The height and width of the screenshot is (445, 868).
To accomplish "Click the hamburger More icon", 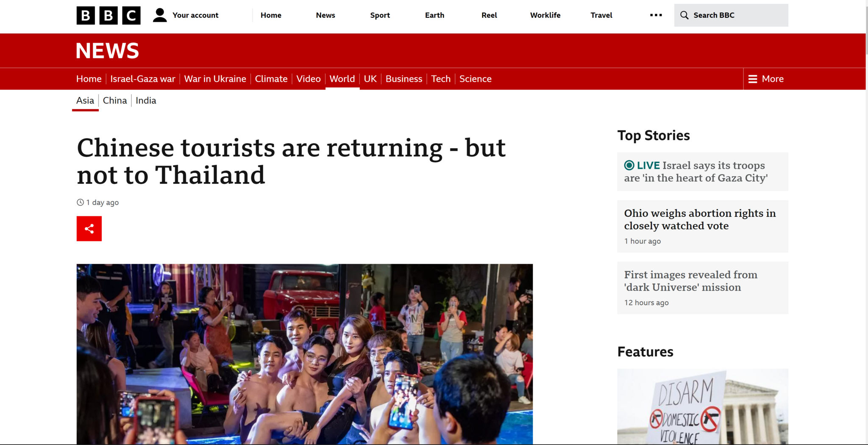I will (753, 79).
